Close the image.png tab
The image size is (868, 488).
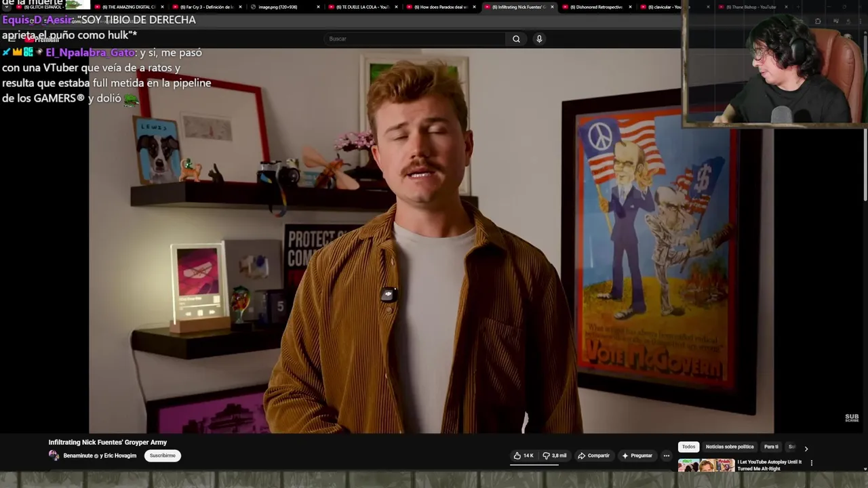click(318, 7)
